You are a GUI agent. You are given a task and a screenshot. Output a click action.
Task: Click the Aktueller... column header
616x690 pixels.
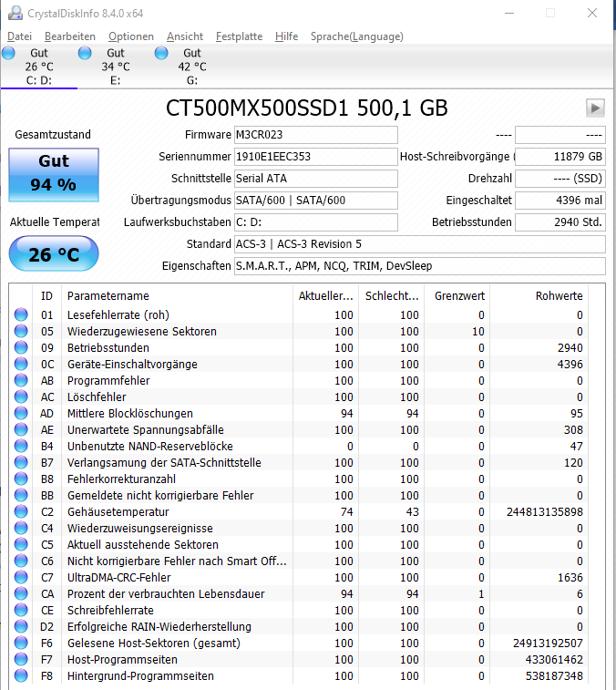325,295
